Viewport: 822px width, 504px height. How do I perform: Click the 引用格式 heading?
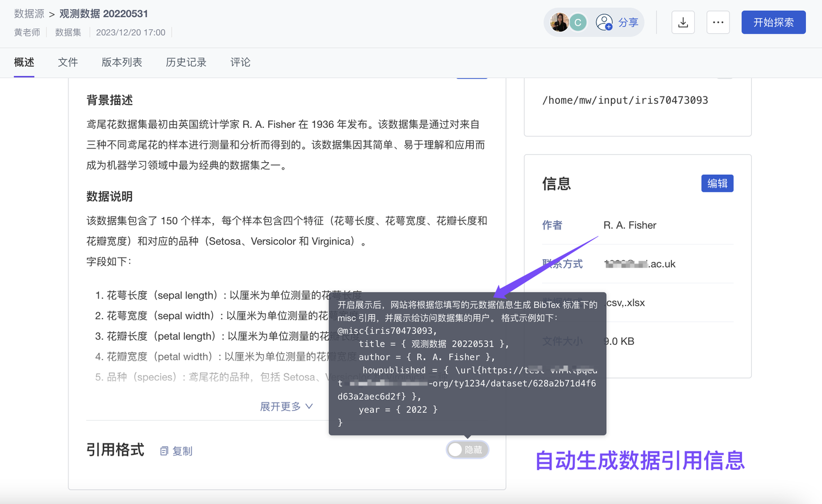coord(115,450)
